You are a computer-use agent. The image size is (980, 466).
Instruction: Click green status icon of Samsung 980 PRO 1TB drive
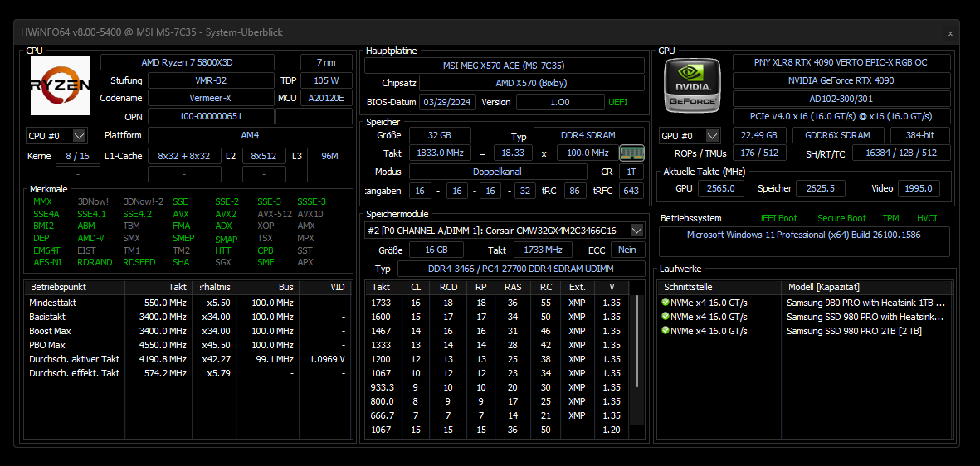[x=665, y=303]
